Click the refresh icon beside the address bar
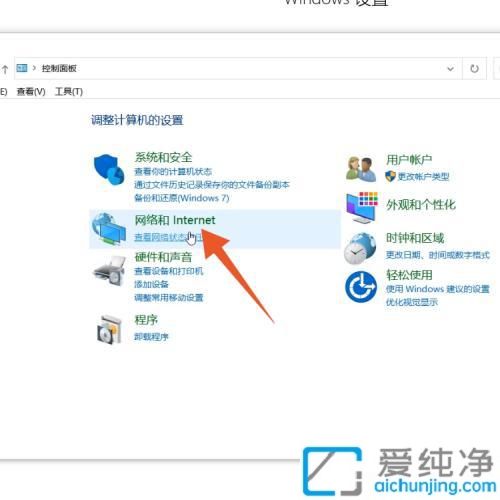This screenshot has height=500, width=500. pyautogui.click(x=474, y=69)
